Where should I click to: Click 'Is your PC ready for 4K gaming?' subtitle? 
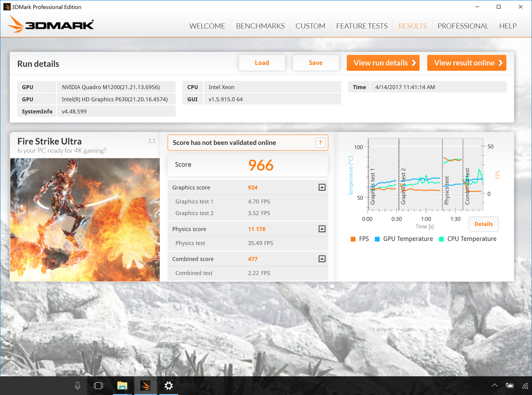(x=62, y=151)
